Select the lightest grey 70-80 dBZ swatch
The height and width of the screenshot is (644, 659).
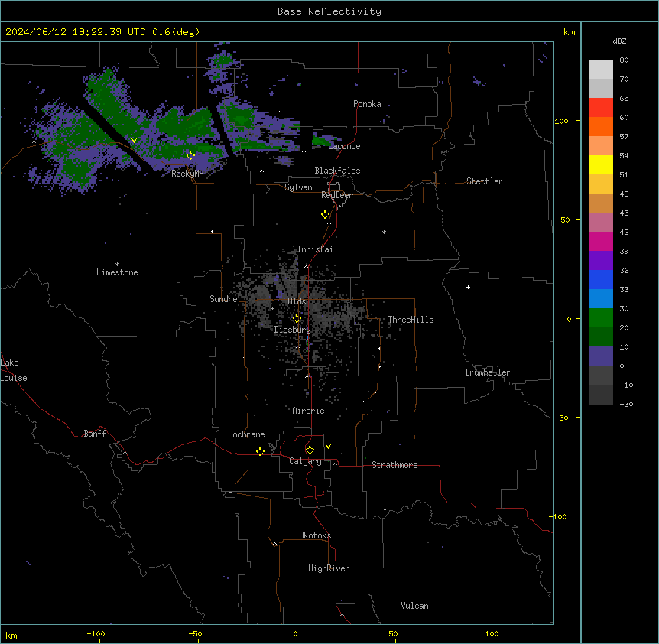601,70
